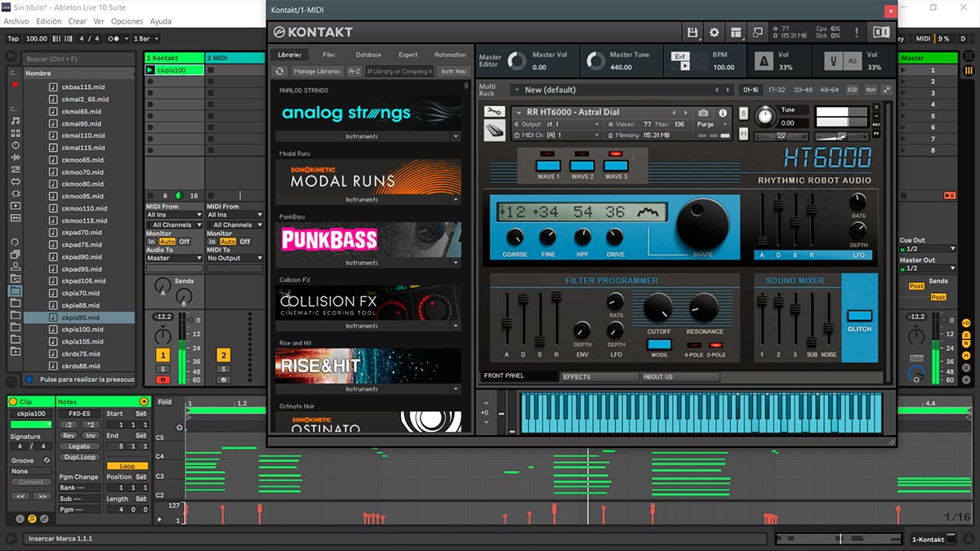Click the Dupl.Loop button
Image resolution: width=980 pixels, height=551 pixels.
(79, 457)
